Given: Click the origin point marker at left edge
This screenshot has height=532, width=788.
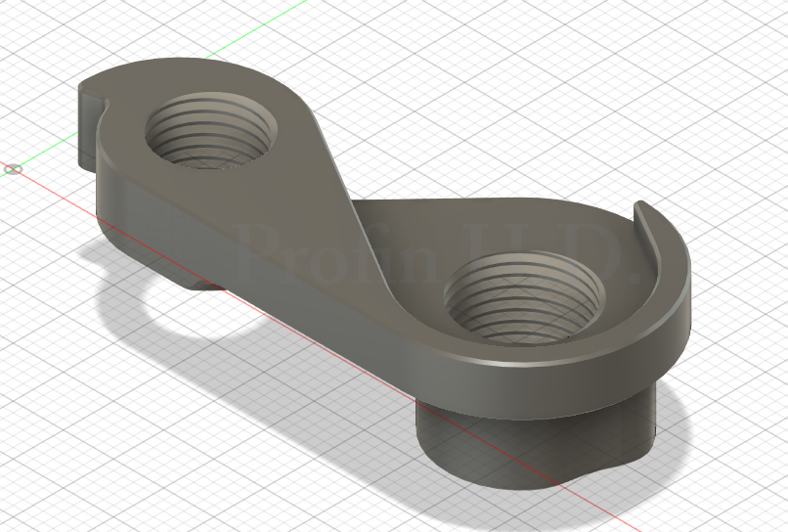Looking at the screenshot, I should click(13, 169).
